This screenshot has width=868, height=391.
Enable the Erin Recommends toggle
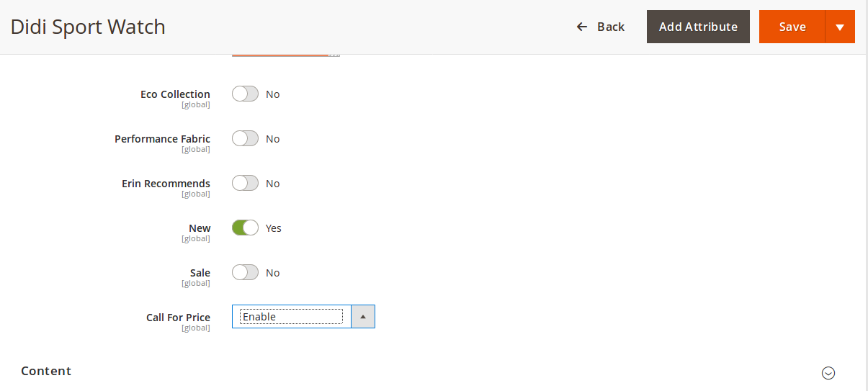(245, 184)
